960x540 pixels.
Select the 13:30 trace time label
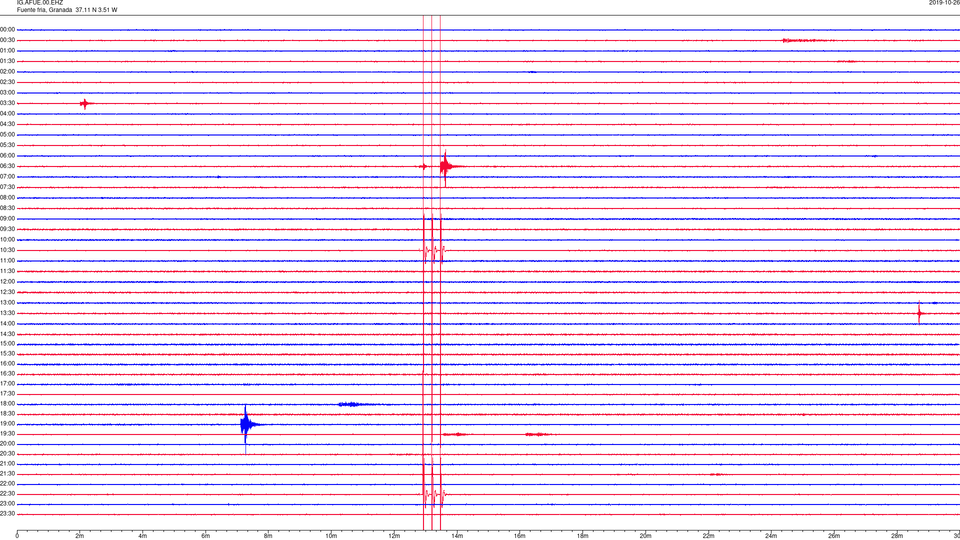(x=7, y=313)
